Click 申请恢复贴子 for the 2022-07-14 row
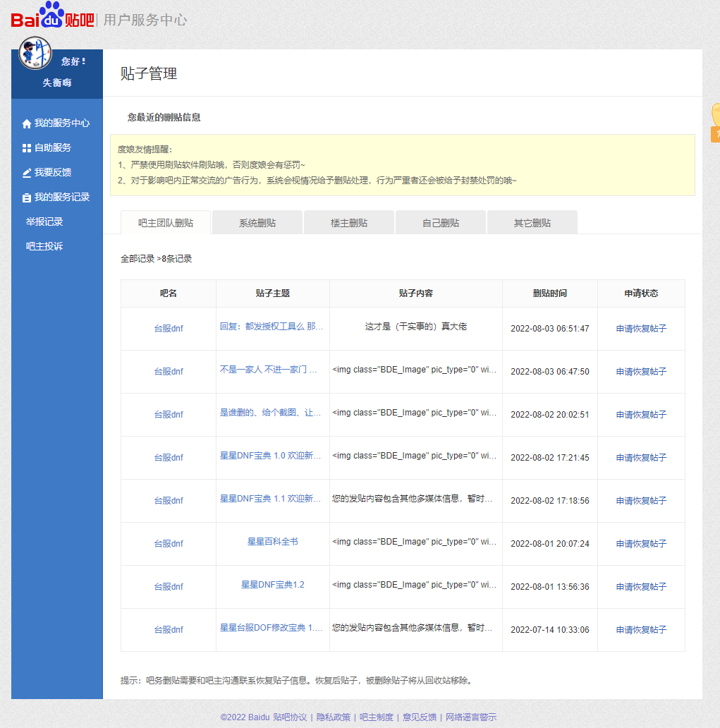Viewport: 720px width, 728px height. pos(641,630)
